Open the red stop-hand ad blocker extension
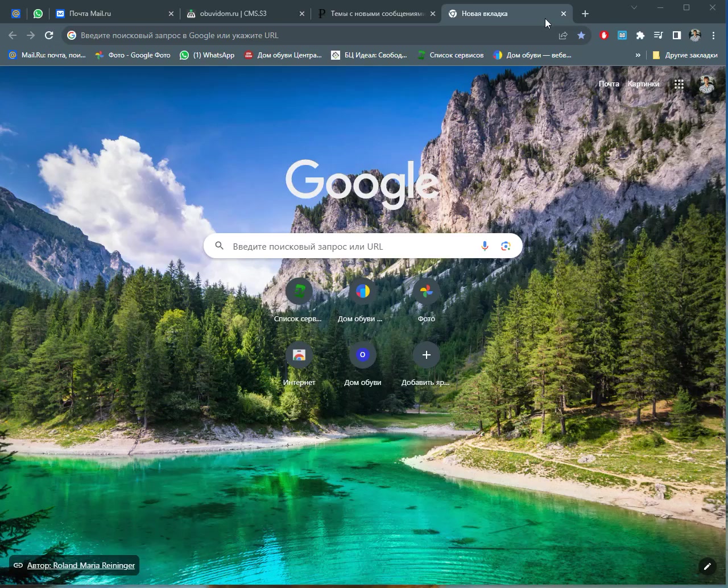Viewport: 728px width, 588px height. 604,35
